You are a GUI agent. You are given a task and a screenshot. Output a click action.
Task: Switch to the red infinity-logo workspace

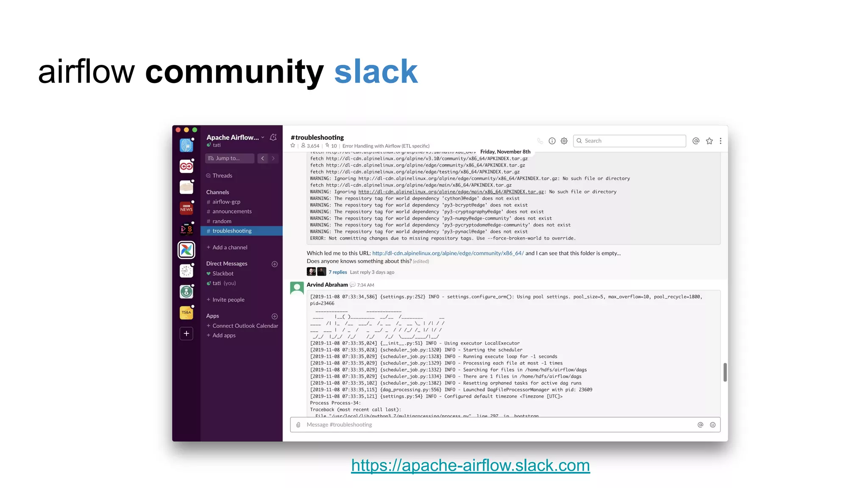(x=186, y=166)
